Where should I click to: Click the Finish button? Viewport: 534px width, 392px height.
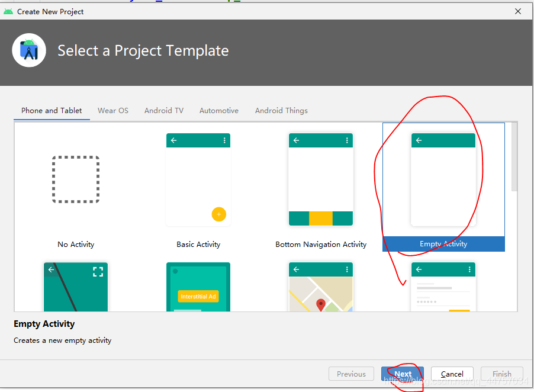(x=501, y=374)
